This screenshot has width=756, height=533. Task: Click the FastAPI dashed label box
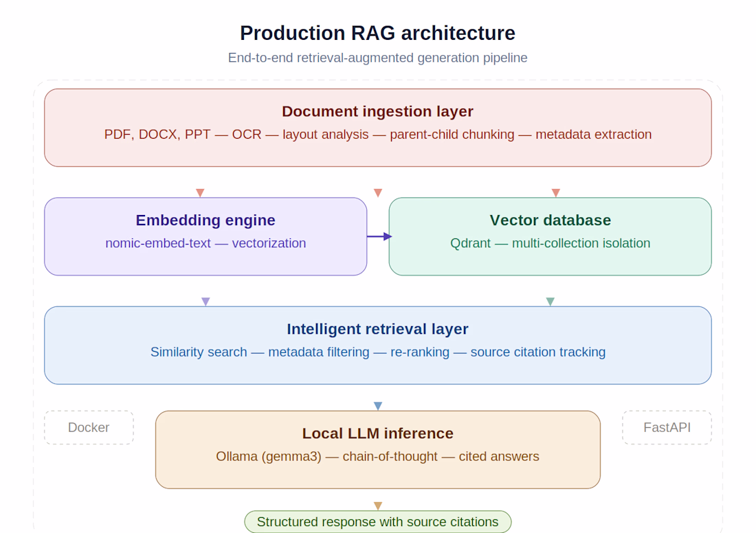667,427
